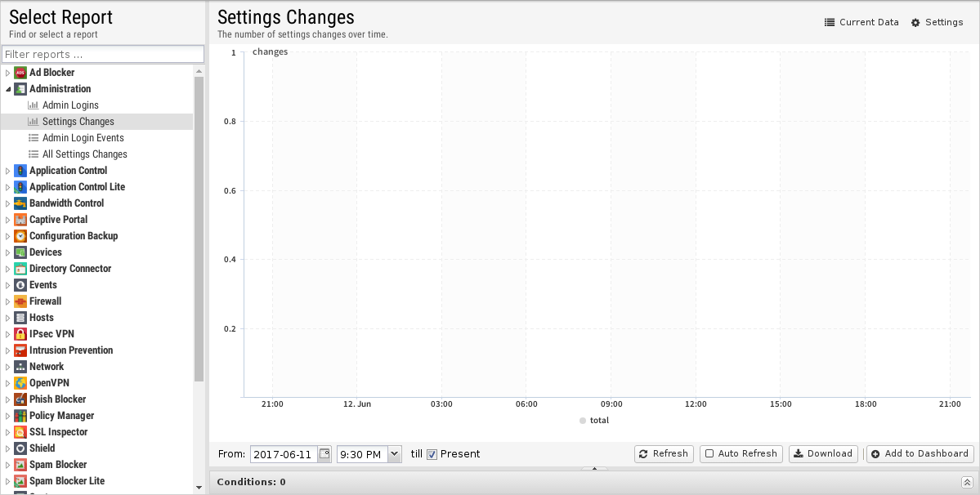The image size is (980, 495).
Task: Click Add to Dashboard button
Action: [x=920, y=454]
